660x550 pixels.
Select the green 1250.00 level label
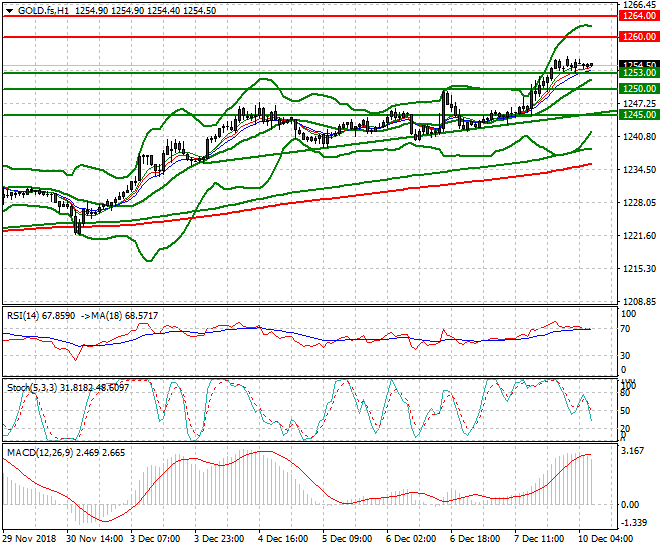(x=639, y=89)
